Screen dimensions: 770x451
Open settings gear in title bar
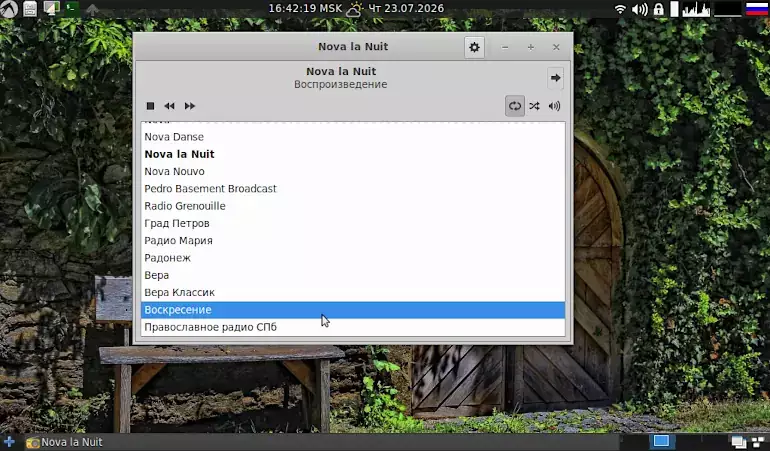click(x=474, y=47)
